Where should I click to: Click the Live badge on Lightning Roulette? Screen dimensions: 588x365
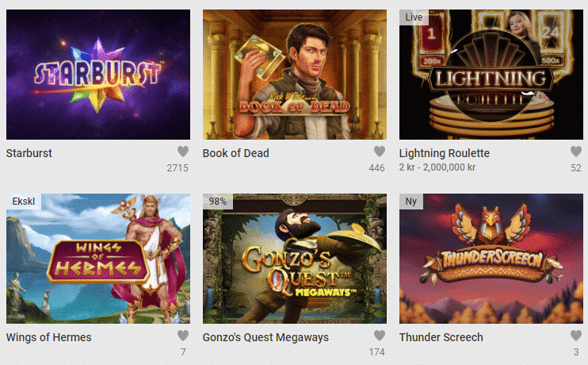coord(414,17)
